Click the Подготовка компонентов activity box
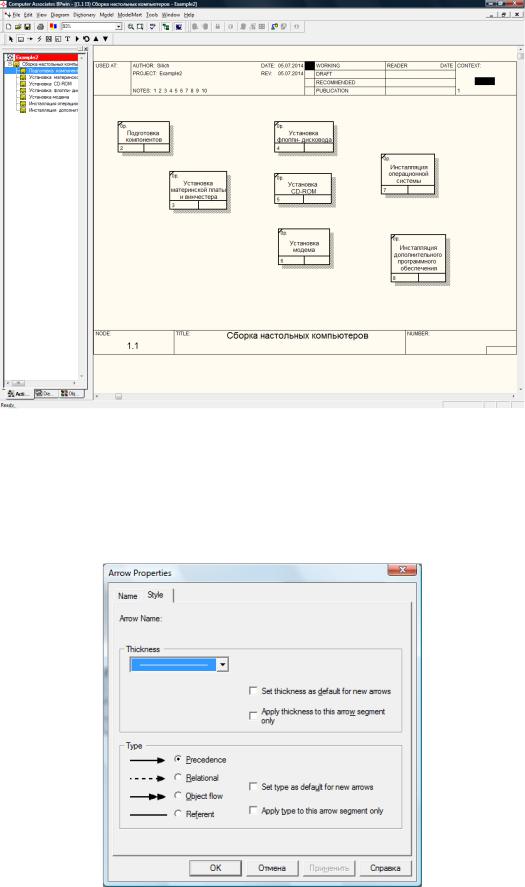525x887 pixels. [144, 137]
